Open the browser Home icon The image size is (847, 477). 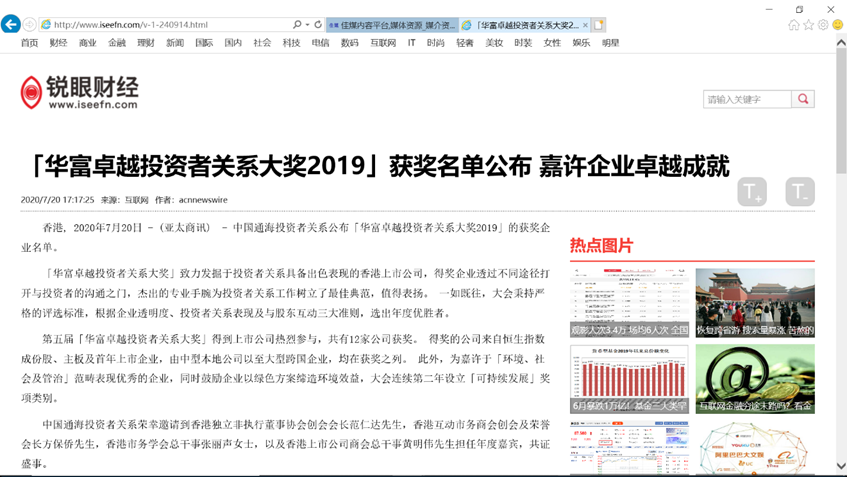[794, 24]
